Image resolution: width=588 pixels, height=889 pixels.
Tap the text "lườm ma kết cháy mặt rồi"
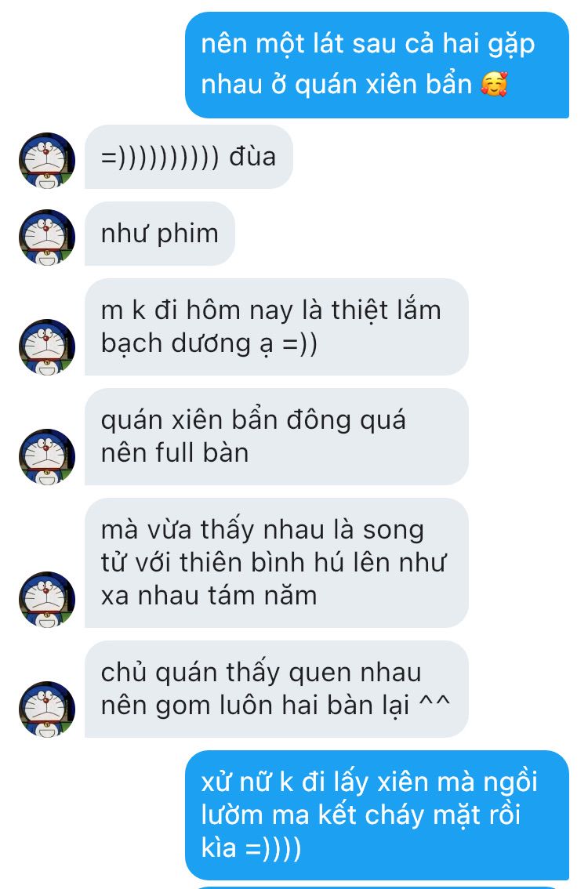point(361,815)
